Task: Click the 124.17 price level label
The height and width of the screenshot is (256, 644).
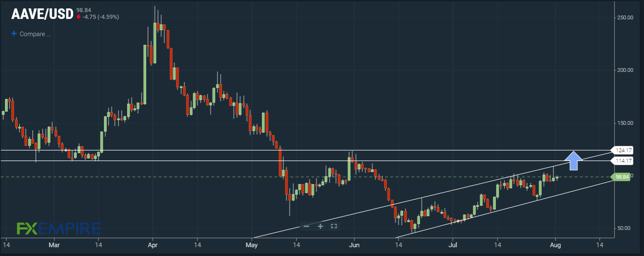Action: (x=622, y=150)
